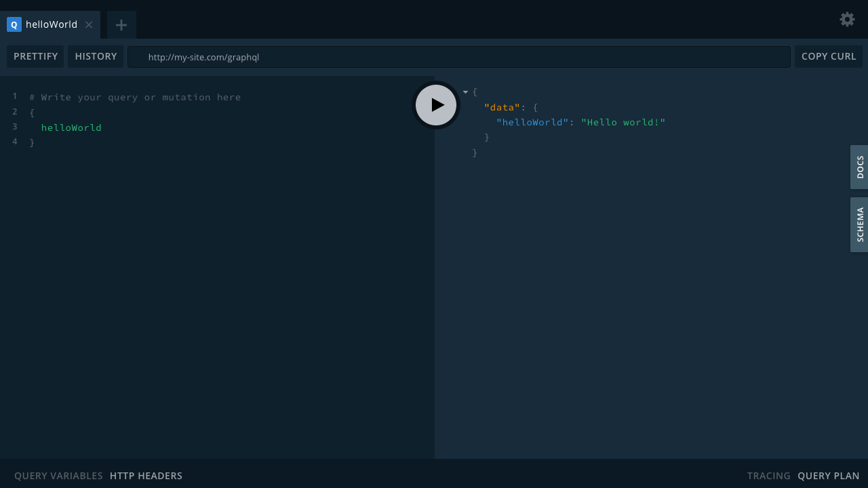Click the "data" key in the response
Screen dimensions: 868x488
[502, 107]
